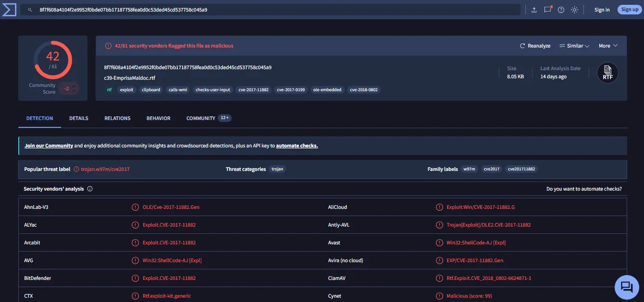Open the help question mark icon
Screen dimensions: 644x302
(561, 10)
